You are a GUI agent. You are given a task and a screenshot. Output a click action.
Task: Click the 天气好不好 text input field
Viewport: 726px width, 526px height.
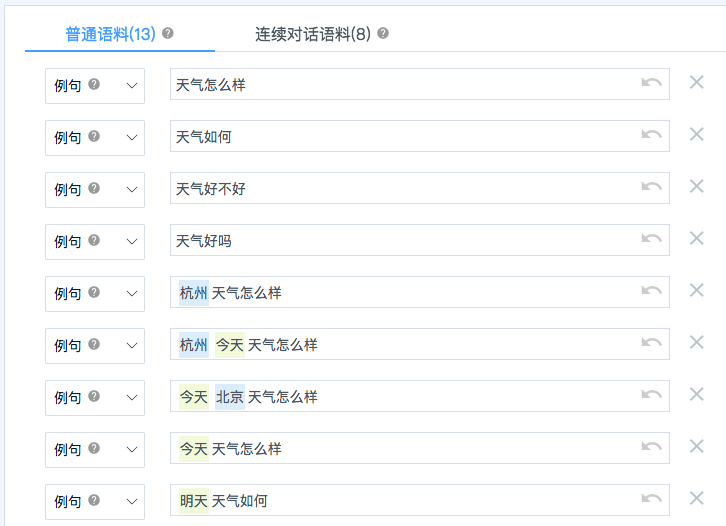[400, 188]
